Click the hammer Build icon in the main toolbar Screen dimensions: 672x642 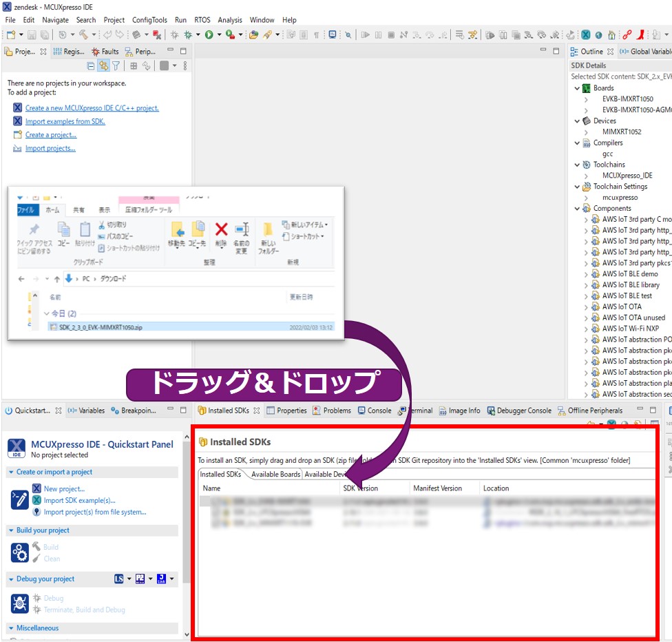click(x=83, y=34)
